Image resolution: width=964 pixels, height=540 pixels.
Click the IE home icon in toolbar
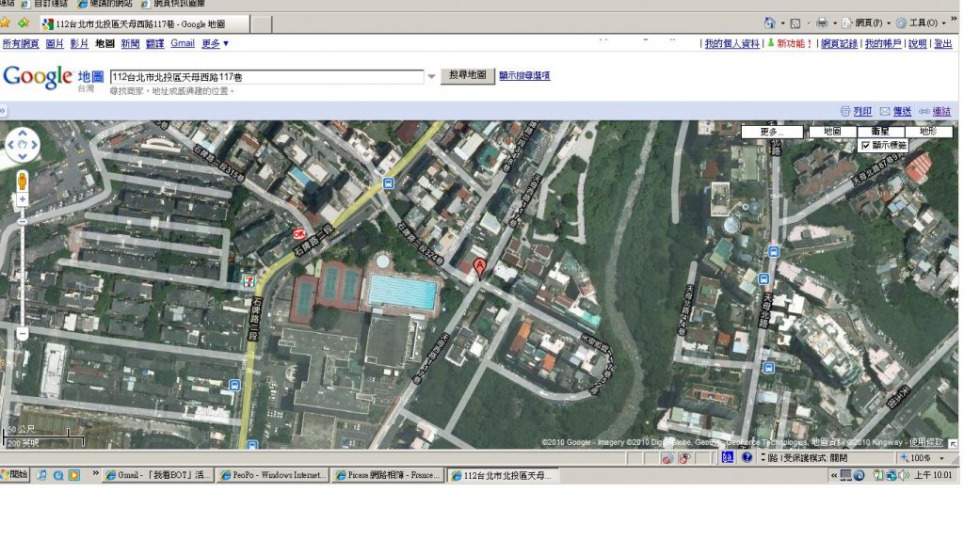(769, 23)
